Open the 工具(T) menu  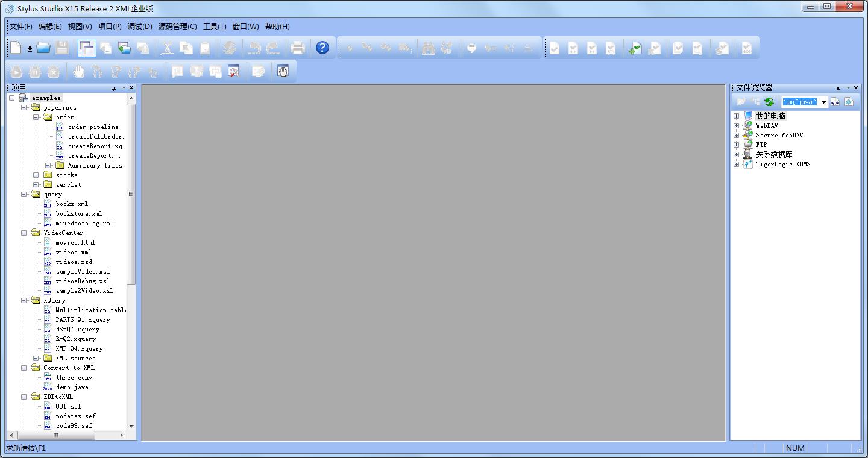point(214,27)
